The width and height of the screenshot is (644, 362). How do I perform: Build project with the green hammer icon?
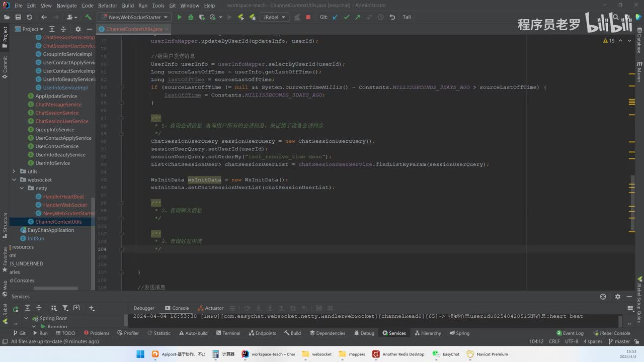(x=89, y=17)
